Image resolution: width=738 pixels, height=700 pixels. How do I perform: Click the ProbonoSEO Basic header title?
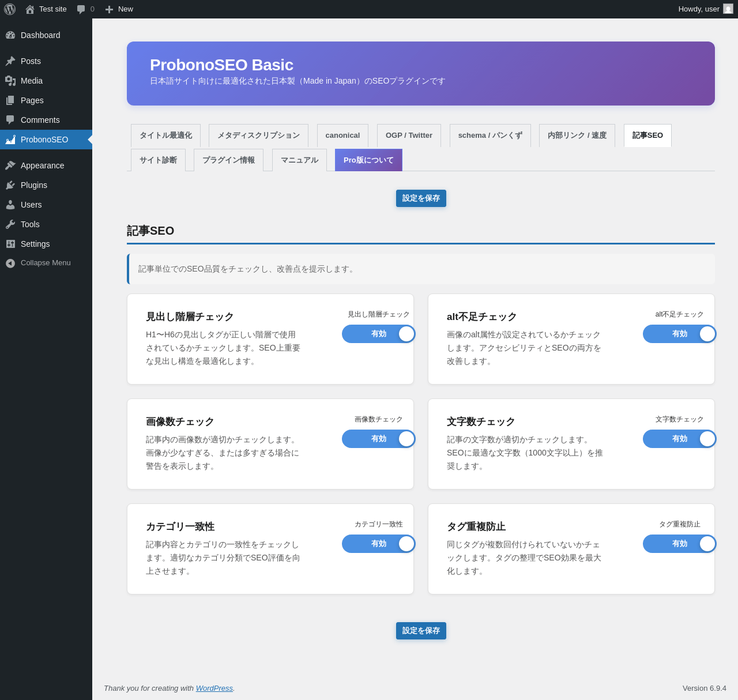click(221, 65)
